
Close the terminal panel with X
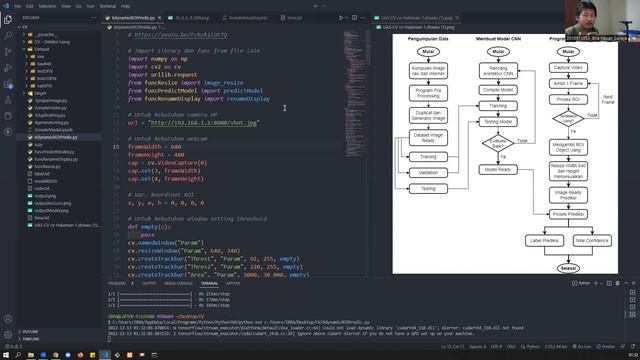pos(633,283)
